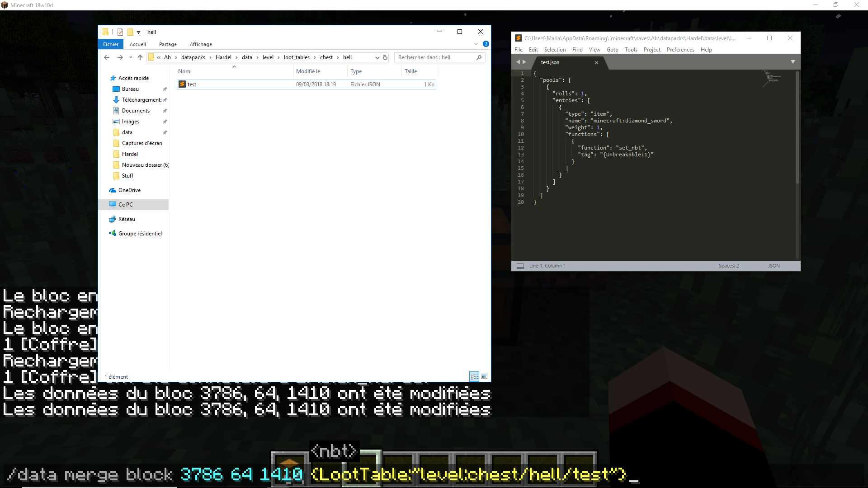The image size is (868, 488).
Task: Click the Explorer back arrow
Action: pyautogui.click(x=107, y=57)
